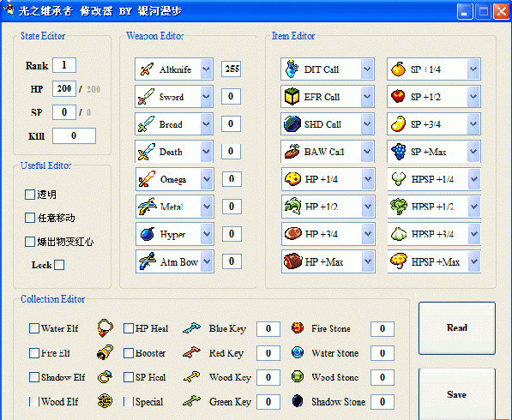Click the Omega flame sword icon

click(148, 179)
